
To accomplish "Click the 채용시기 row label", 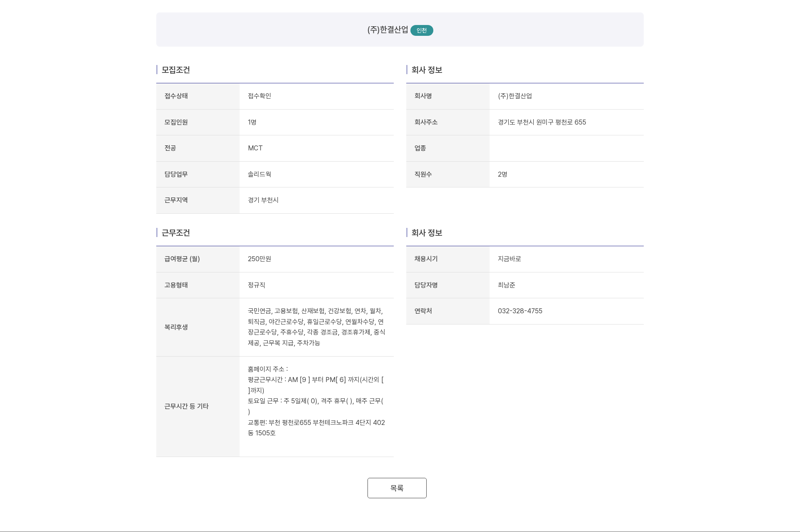I will [x=426, y=259].
